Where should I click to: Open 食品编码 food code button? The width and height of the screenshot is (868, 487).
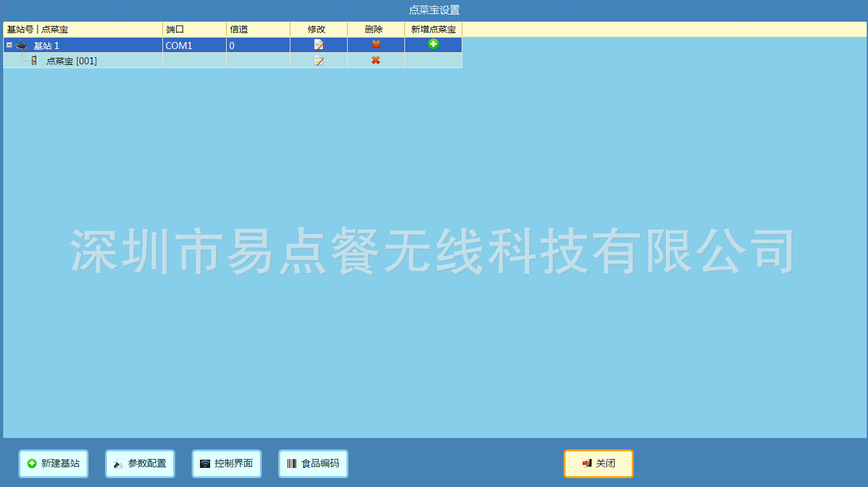click(313, 463)
